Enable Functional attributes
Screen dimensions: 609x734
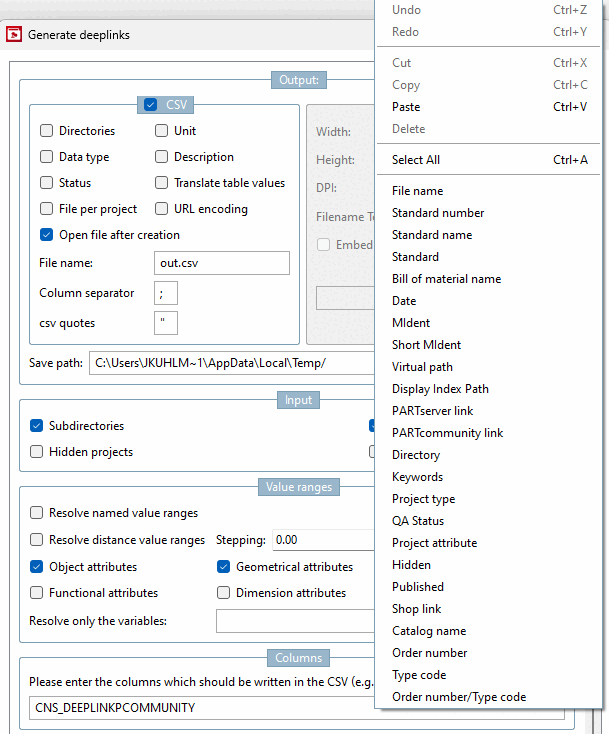tap(37, 593)
